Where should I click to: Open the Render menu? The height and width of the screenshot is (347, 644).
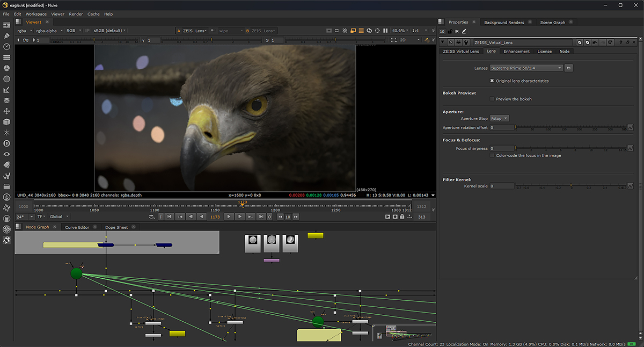point(76,14)
